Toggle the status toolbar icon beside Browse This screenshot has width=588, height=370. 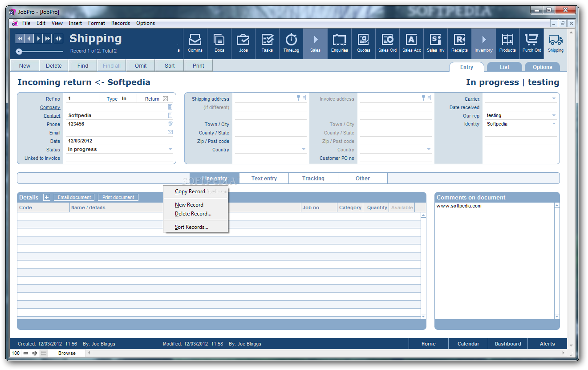43,353
